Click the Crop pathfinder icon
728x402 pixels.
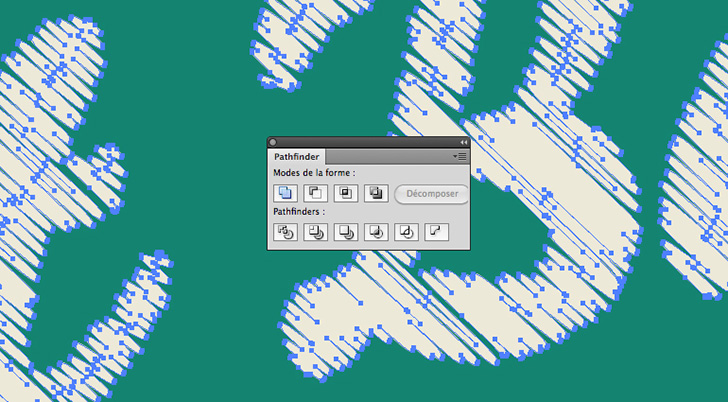point(376,232)
